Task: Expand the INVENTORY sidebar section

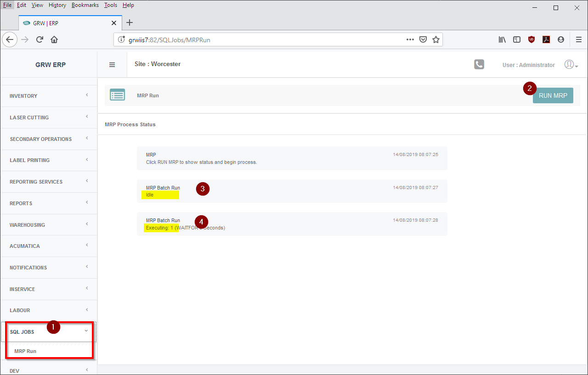Action: [48, 96]
